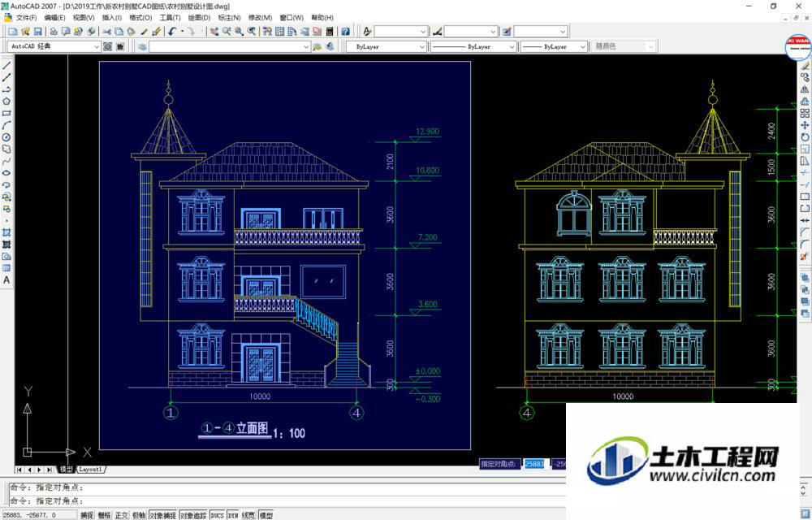Open the 视图(V) menu
812x520 pixels.
(x=84, y=18)
